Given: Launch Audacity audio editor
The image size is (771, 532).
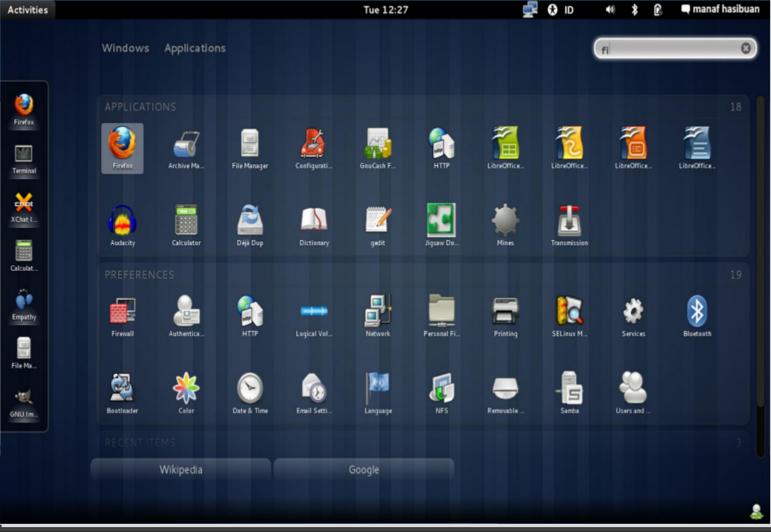Looking at the screenshot, I should click(x=121, y=224).
